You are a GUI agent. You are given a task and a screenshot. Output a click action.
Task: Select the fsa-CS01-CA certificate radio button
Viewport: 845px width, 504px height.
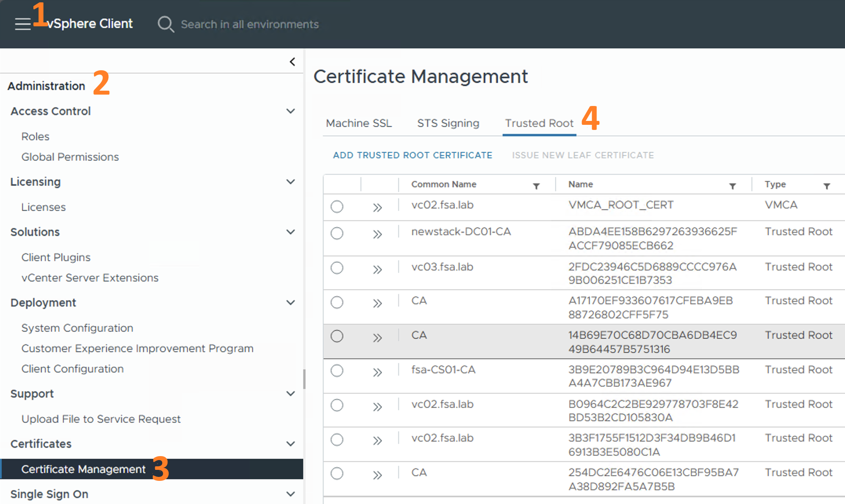tap(337, 371)
